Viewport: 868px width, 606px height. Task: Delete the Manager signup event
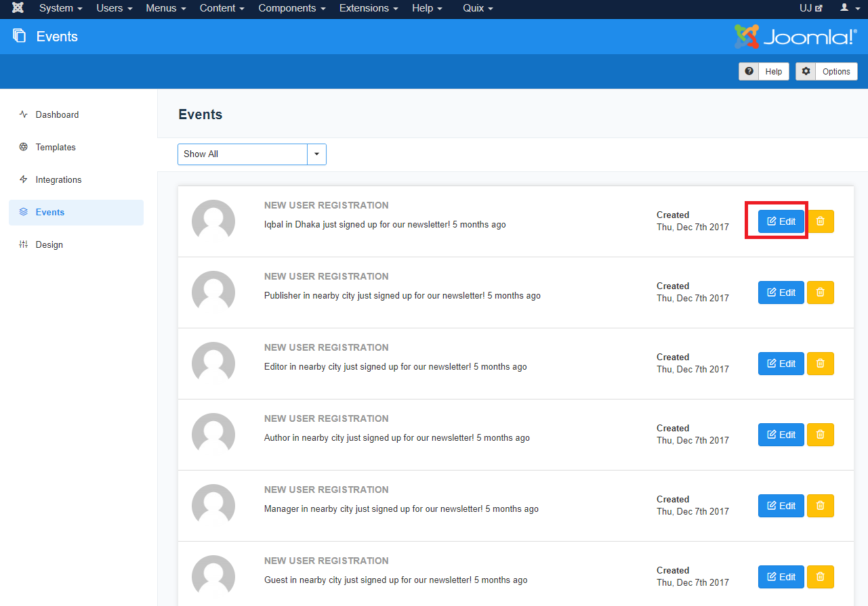821,506
